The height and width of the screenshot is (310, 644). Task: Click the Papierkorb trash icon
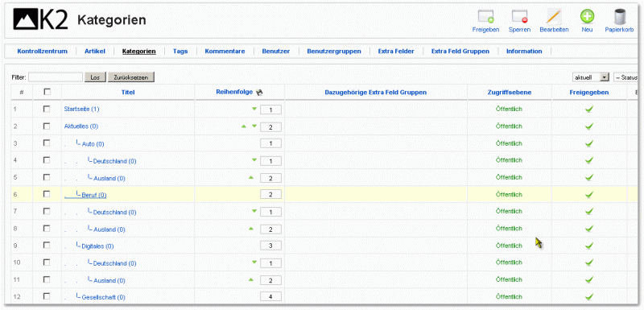click(x=619, y=17)
